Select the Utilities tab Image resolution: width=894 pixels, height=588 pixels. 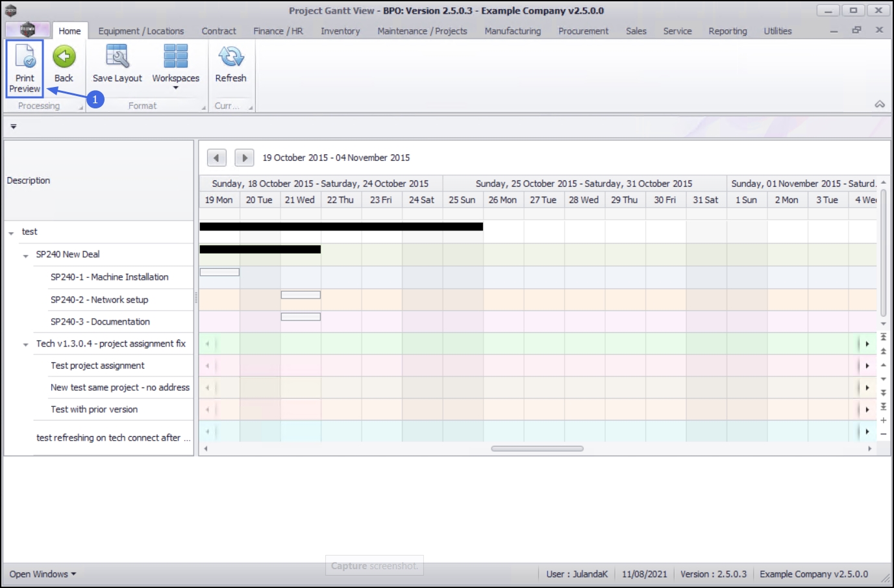coord(778,31)
